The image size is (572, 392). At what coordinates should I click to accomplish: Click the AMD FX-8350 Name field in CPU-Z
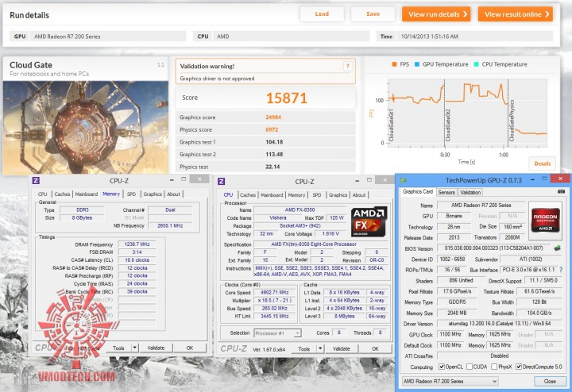(300, 209)
